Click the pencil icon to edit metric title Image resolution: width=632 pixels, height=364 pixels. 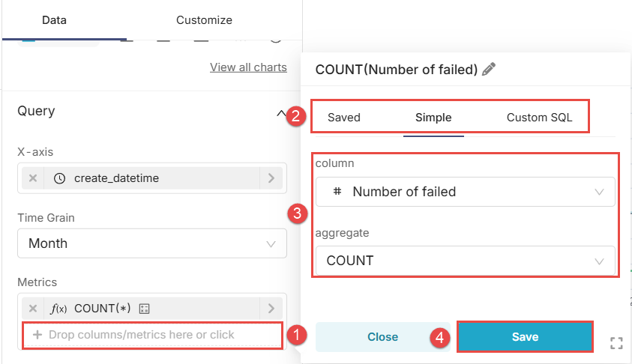[x=489, y=70]
